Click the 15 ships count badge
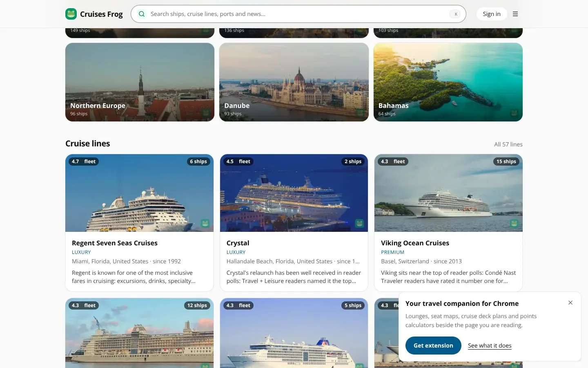The height and width of the screenshot is (368, 588). point(506,162)
